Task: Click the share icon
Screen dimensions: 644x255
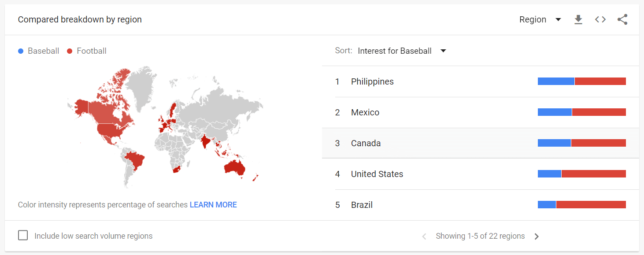Action: 622,19
